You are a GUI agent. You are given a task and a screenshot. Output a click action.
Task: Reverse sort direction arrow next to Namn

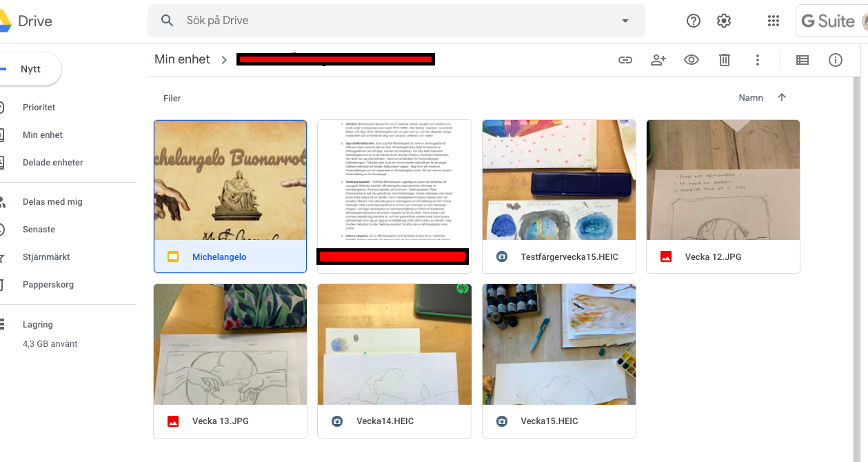click(x=782, y=97)
